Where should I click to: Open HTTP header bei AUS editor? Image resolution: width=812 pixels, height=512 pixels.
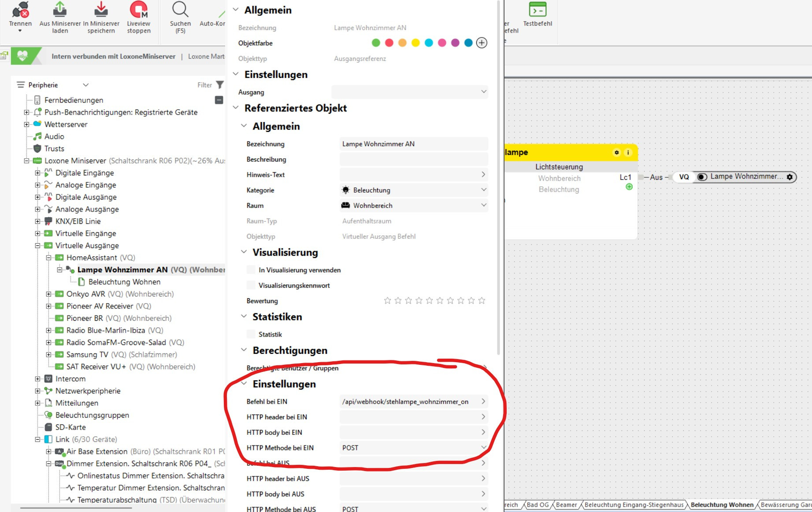click(483, 479)
